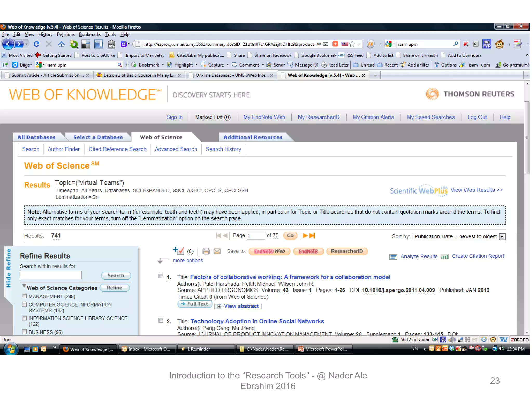Expand View abstract for first result
This screenshot has width=532, height=399.
click(x=241, y=306)
